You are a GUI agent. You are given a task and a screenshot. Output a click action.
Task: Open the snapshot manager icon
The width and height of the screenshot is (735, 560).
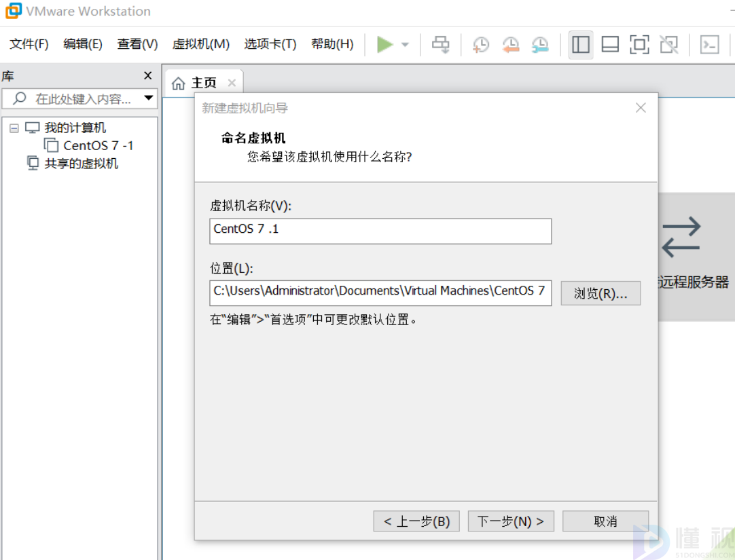pyautogui.click(x=540, y=45)
